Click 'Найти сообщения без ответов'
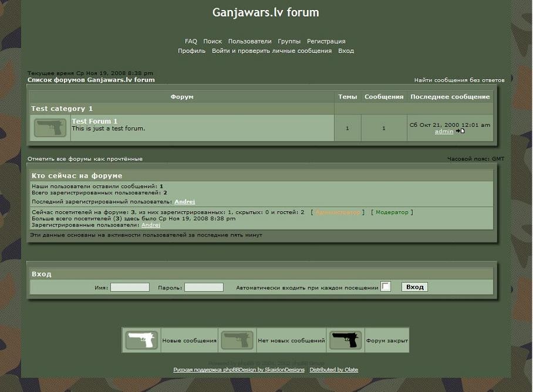Image resolution: width=533 pixels, height=392 pixels. tap(459, 80)
